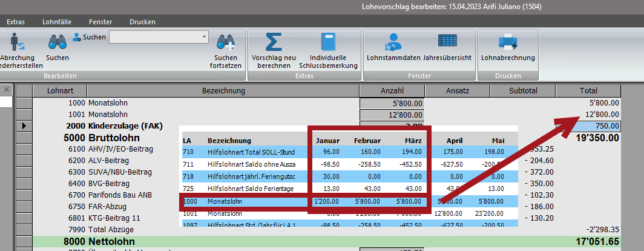Click the Lohnart column header
The image size is (644, 251).
[60, 91]
